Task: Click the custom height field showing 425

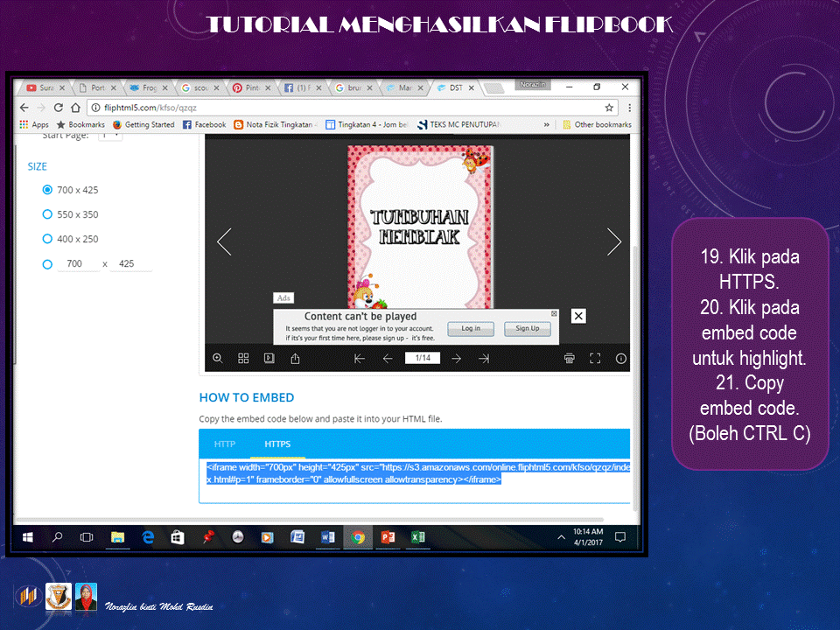Action: [130, 264]
